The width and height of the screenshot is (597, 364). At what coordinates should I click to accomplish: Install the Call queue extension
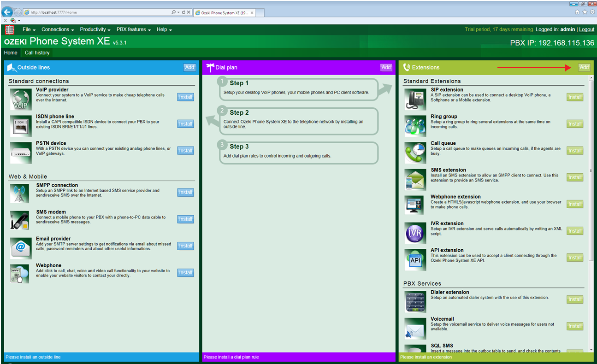[x=575, y=151]
